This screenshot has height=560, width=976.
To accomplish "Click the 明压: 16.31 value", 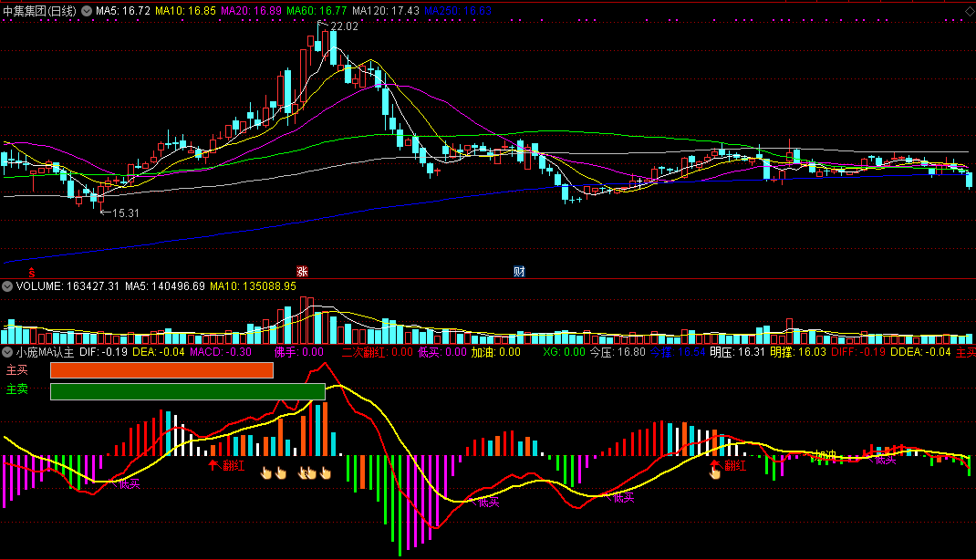I will 737,352.
